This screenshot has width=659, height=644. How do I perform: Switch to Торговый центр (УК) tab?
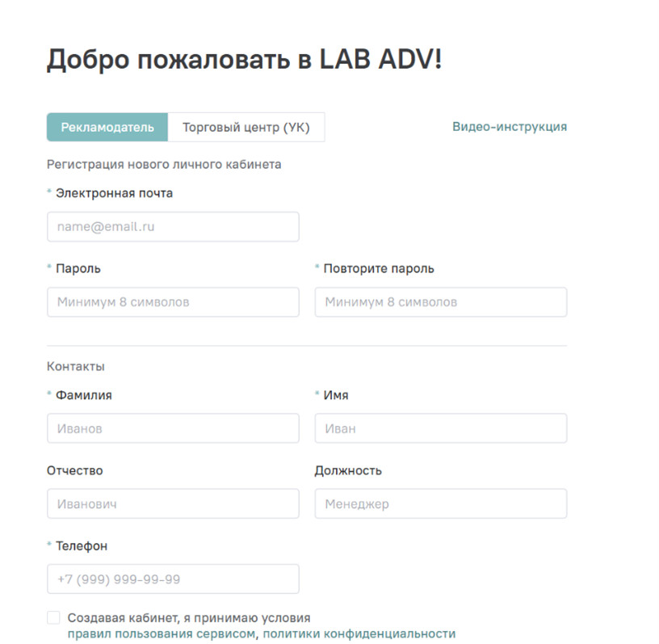point(246,127)
